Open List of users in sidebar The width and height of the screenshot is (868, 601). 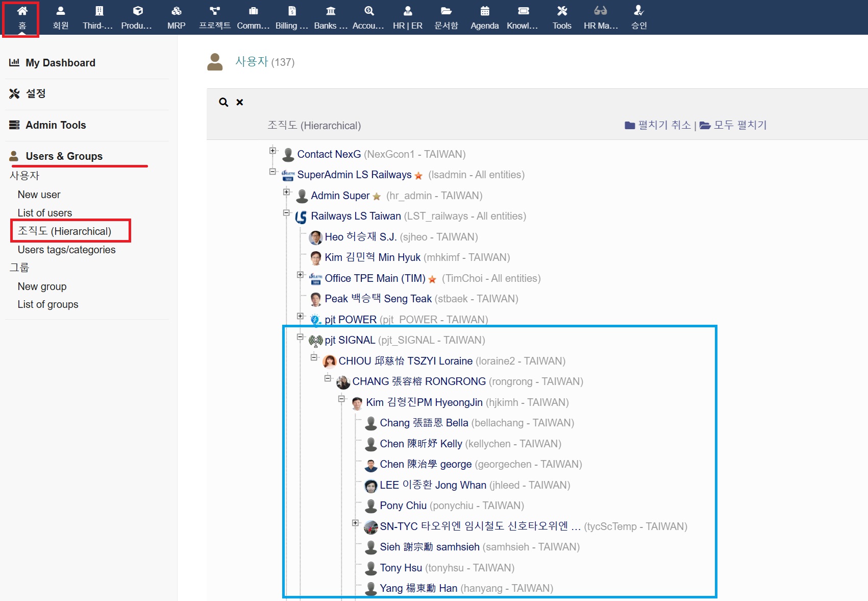[45, 213]
